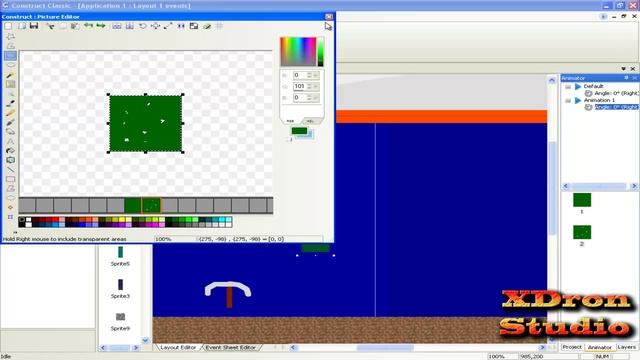
Task: Pin the Animator panel
Action: pyautogui.click(x=626, y=78)
